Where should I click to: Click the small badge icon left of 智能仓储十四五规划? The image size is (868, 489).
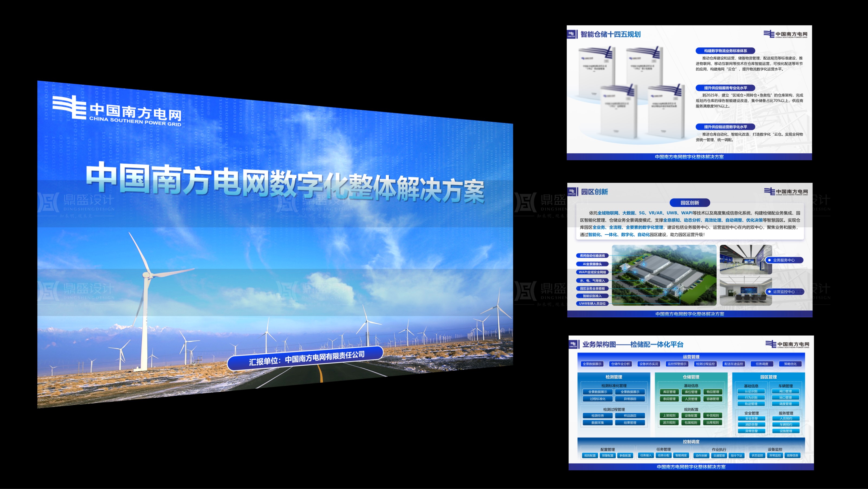click(x=571, y=34)
